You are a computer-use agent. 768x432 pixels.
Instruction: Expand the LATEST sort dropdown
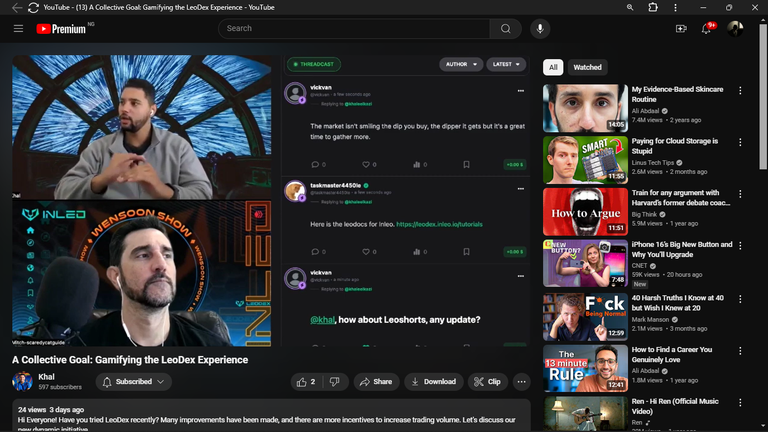pyautogui.click(x=506, y=64)
